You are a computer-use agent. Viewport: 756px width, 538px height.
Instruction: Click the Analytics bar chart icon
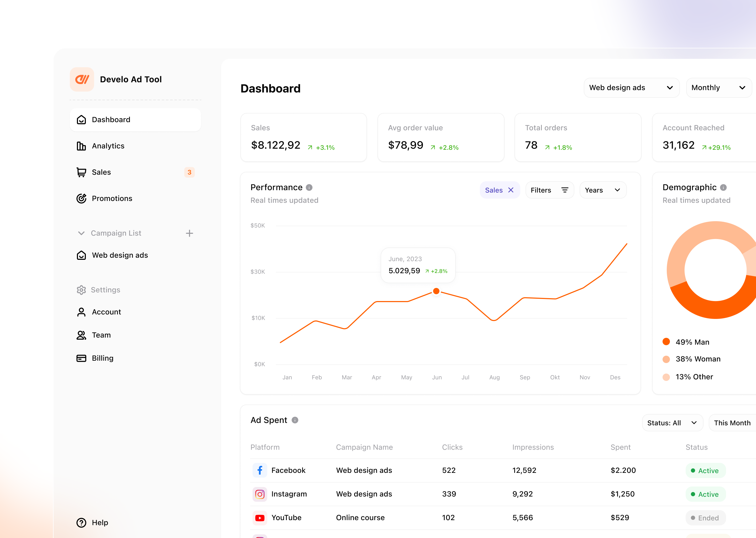pos(81,146)
